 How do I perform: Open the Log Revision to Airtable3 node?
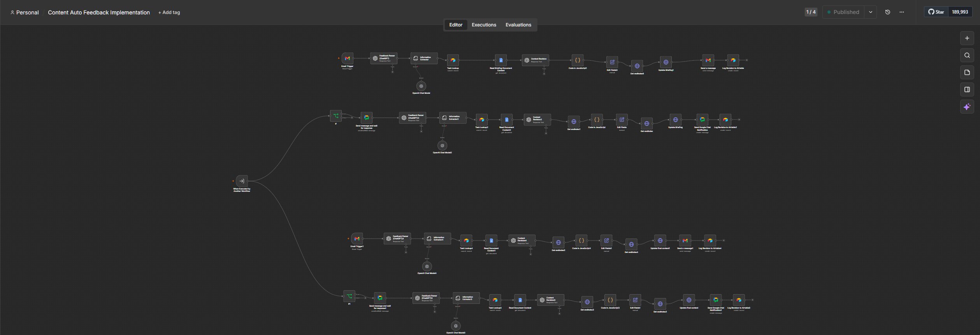point(739,300)
